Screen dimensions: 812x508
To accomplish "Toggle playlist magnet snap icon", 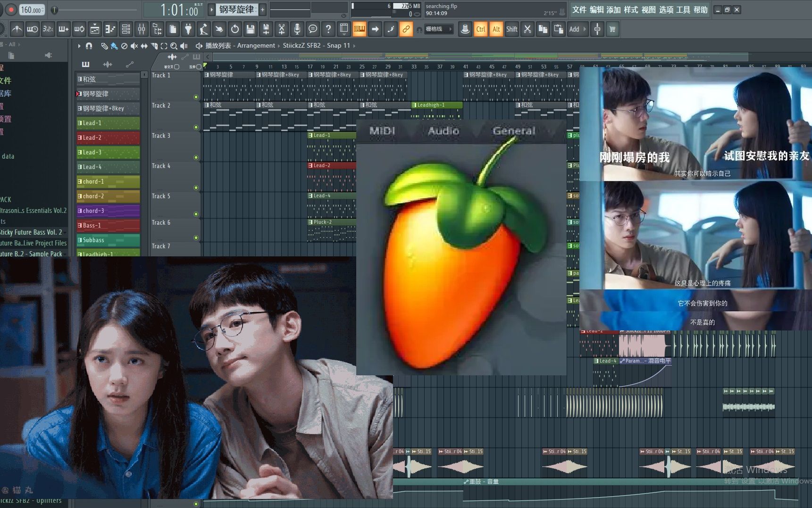I will coord(89,46).
